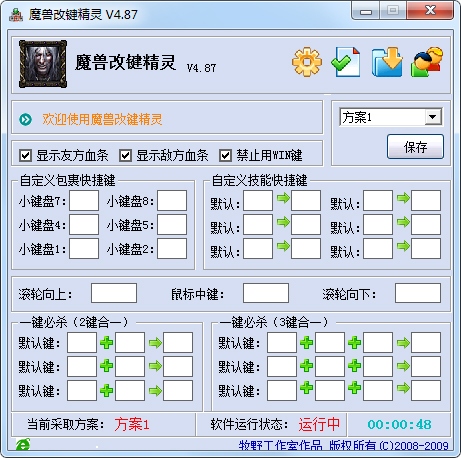Close the 魔兽改键精灵 window
The width and height of the screenshot is (461, 458).
(430, 11)
